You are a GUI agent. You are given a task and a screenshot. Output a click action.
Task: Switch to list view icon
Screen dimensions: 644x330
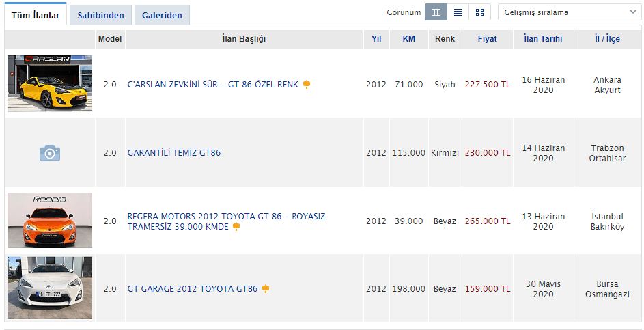click(458, 12)
